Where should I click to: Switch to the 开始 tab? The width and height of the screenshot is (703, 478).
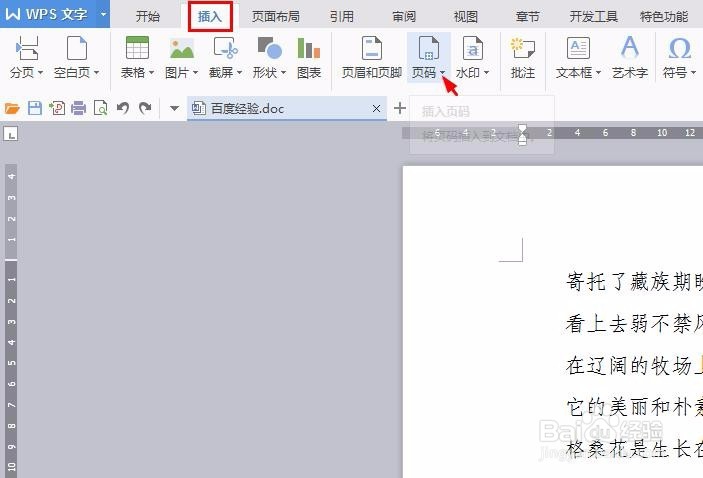pos(148,17)
